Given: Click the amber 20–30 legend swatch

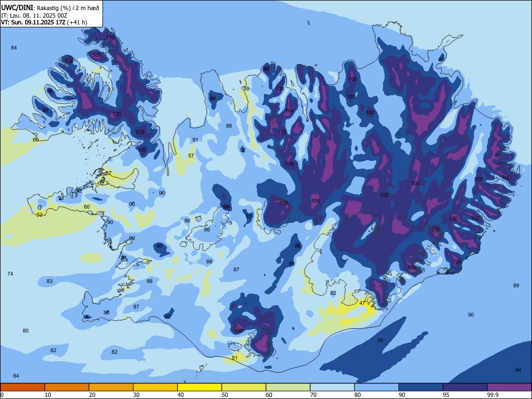Looking at the screenshot, I should (111, 387).
